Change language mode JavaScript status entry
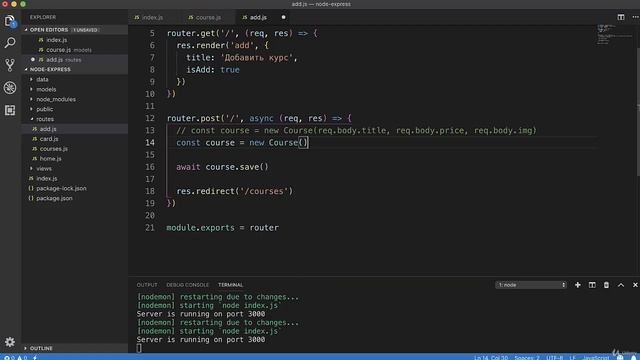Image resolution: width=640 pixels, height=360 pixels. 596,358
